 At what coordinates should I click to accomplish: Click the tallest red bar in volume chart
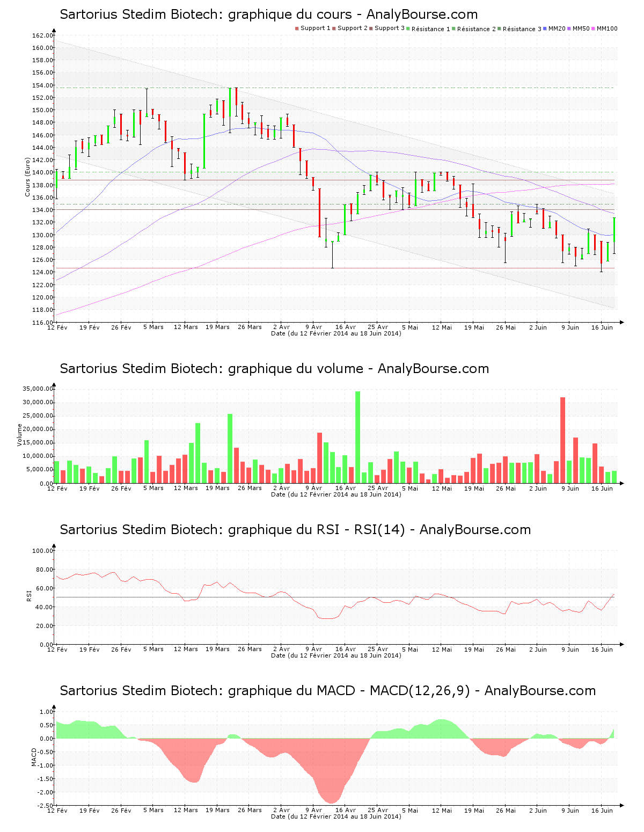pyautogui.click(x=563, y=440)
